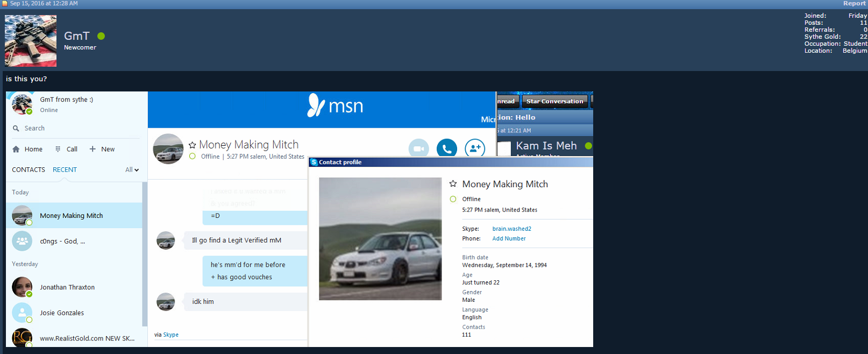Click the 'Sep 15, 2016 at 12:28 AM' timestamp
The width and height of the screenshot is (868, 354).
(x=44, y=4)
